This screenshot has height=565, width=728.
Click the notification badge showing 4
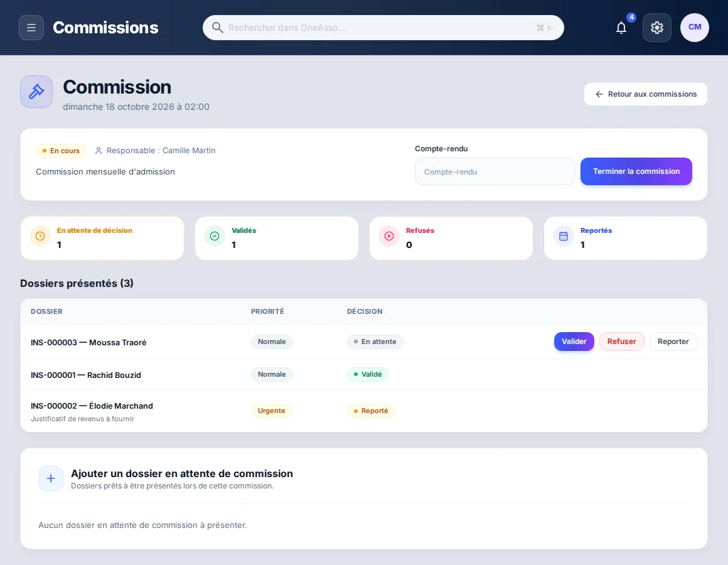click(x=631, y=17)
